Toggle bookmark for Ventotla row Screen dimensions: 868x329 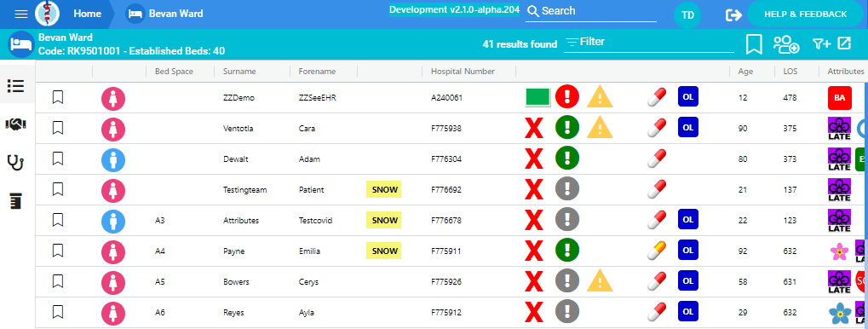pyautogui.click(x=58, y=128)
